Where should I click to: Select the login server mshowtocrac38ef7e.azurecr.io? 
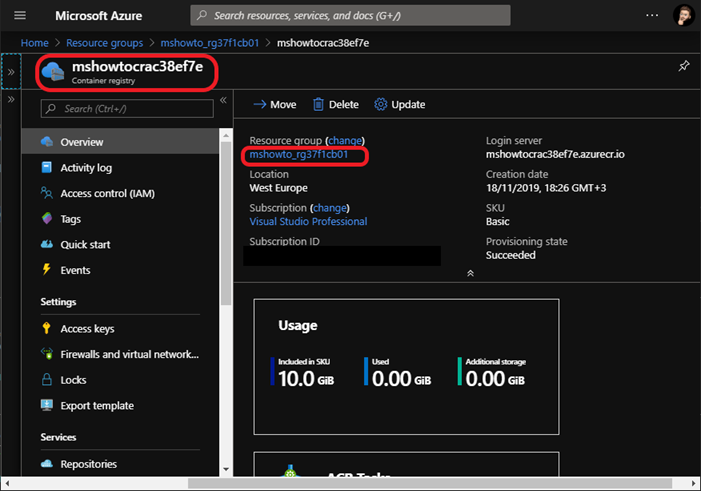click(x=555, y=154)
